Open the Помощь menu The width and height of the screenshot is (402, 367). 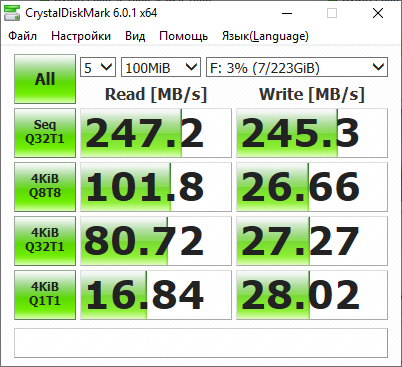click(x=184, y=36)
